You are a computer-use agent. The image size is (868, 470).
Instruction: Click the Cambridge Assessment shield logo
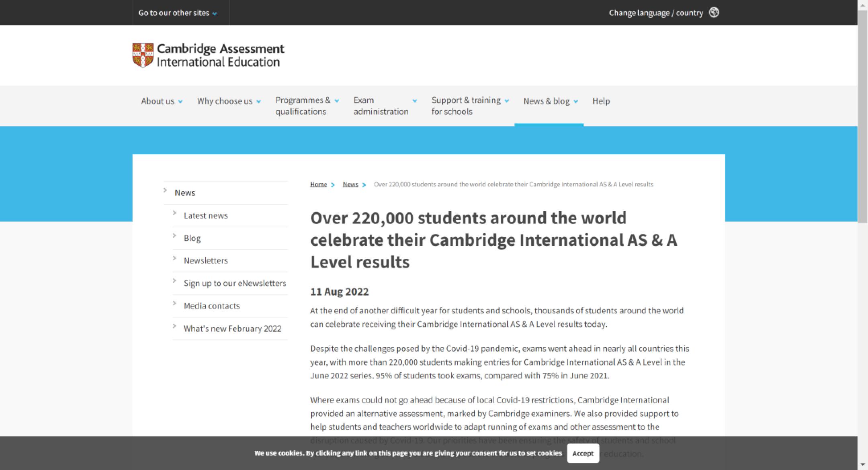click(x=143, y=55)
